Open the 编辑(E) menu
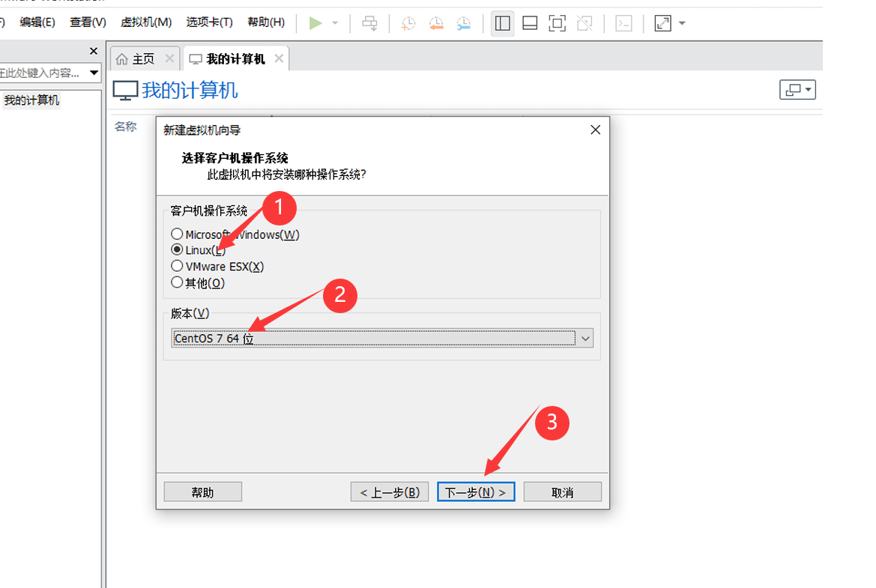 click(37, 22)
